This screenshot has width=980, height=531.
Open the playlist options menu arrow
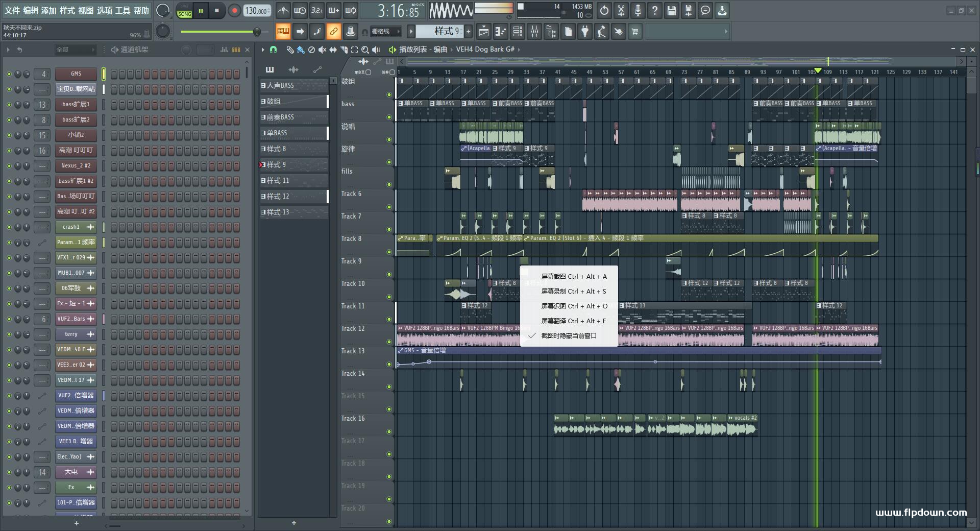(x=263, y=50)
